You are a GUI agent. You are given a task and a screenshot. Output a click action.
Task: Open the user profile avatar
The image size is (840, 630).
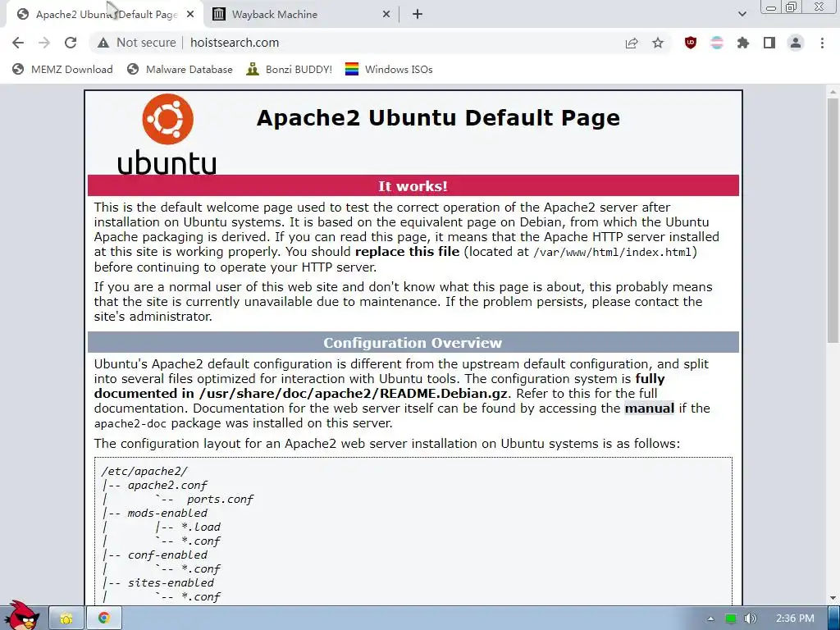click(x=796, y=43)
